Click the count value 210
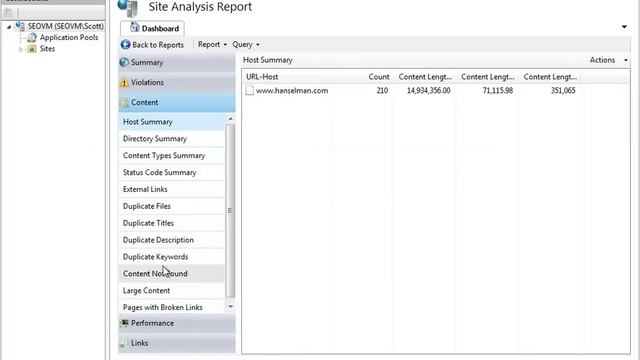 382,91
